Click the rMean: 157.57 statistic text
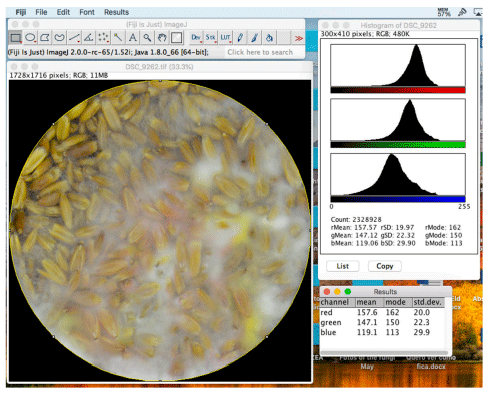The image size is (490, 394). tap(354, 227)
